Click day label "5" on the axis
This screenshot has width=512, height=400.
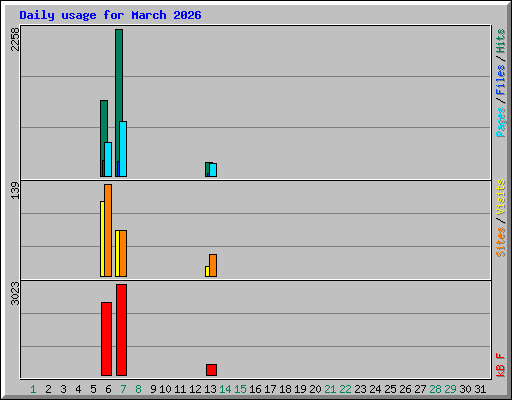click(93, 389)
